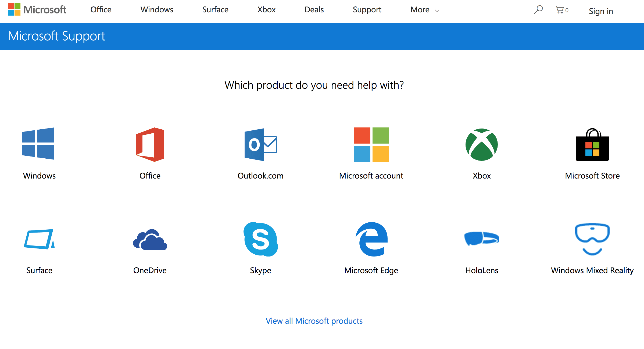Image resolution: width=644 pixels, height=349 pixels.
Task: Go to Support in top navigation
Action: pyautogui.click(x=367, y=10)
